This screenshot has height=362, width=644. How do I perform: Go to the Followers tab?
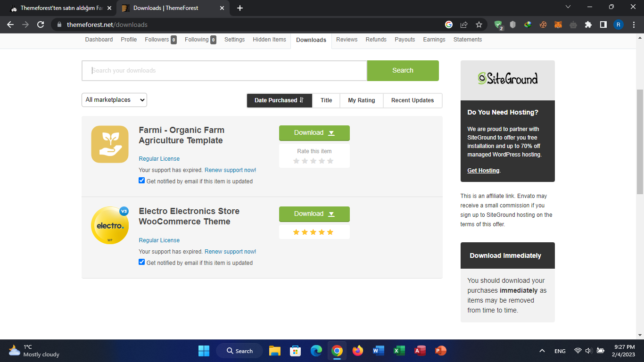point(161,40)
